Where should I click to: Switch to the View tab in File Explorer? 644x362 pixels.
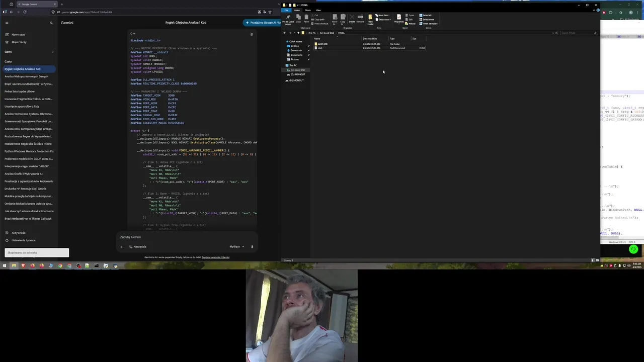(318, 10)
